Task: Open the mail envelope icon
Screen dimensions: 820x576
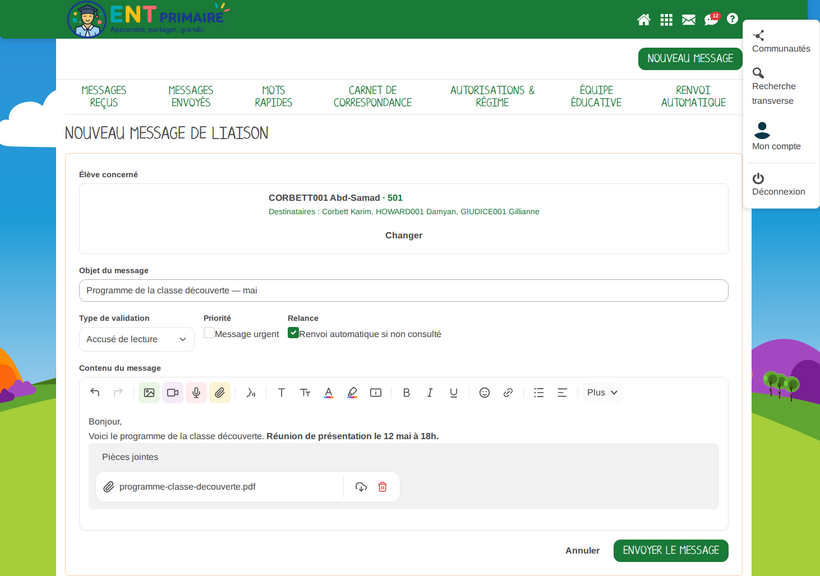Action: coord(689,20)
